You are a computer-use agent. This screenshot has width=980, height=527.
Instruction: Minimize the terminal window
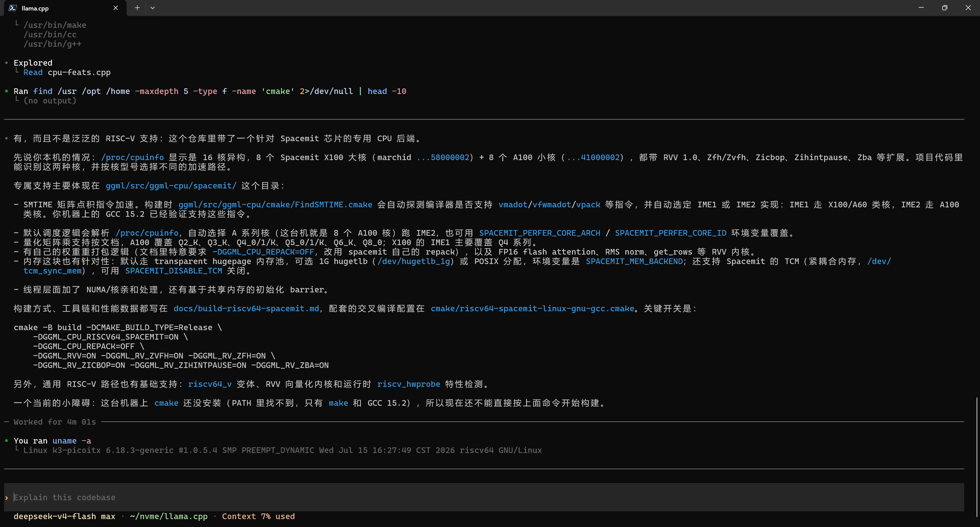[921, 8]
